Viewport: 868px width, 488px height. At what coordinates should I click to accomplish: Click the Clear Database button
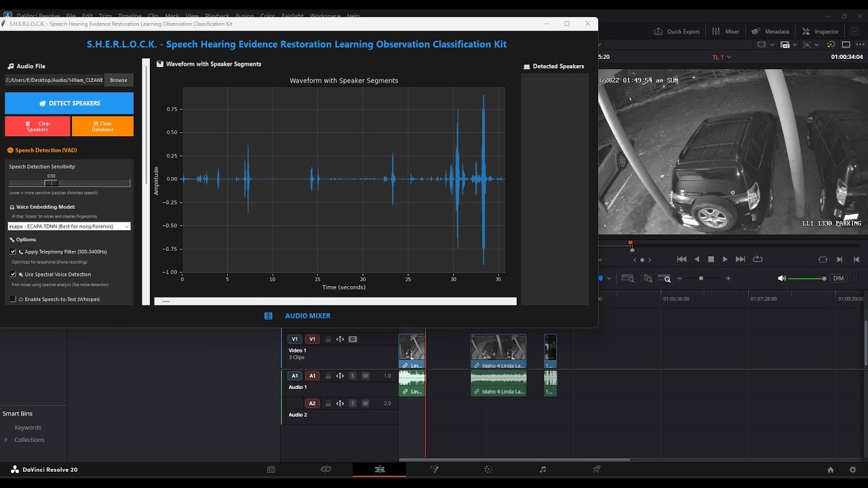pos(102,126)
